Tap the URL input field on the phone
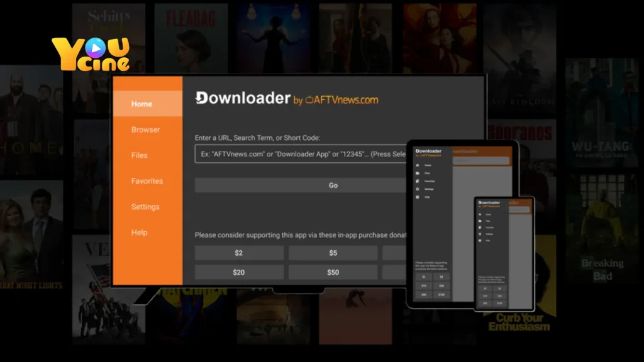Image resolution: width=644 pixels, height=362 pixels. (519, 209)
